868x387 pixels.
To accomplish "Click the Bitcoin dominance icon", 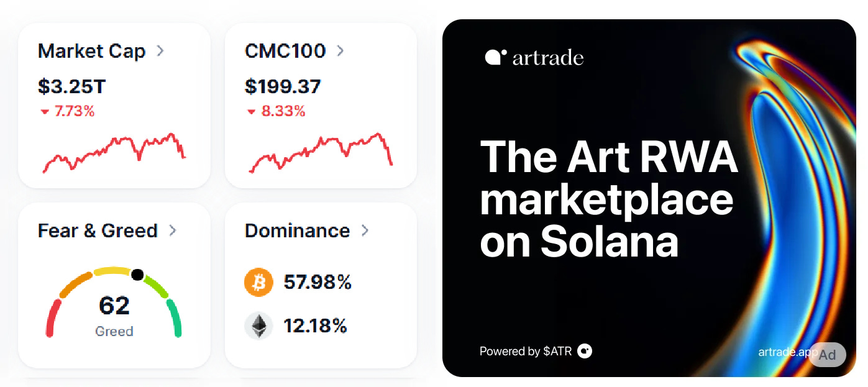I will (x=258, y=283).
